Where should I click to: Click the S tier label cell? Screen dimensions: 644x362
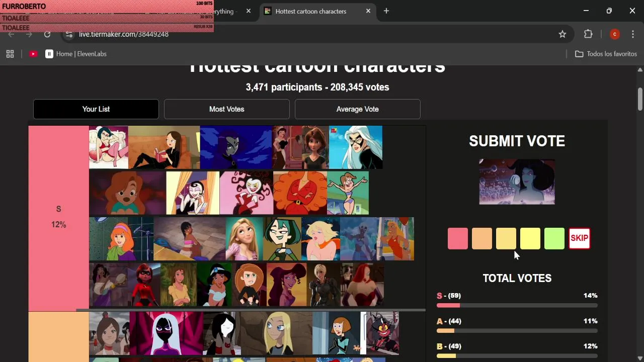pos(58,218)
